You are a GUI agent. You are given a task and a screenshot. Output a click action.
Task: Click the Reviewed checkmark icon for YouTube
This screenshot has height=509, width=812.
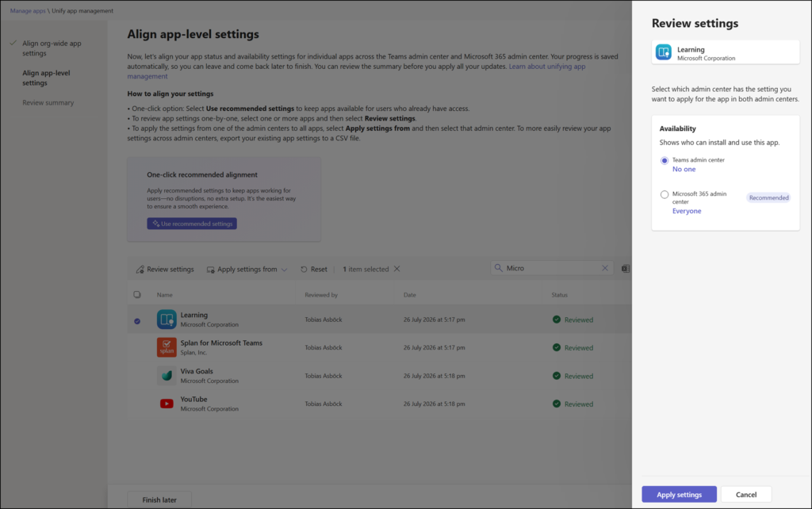557,404
